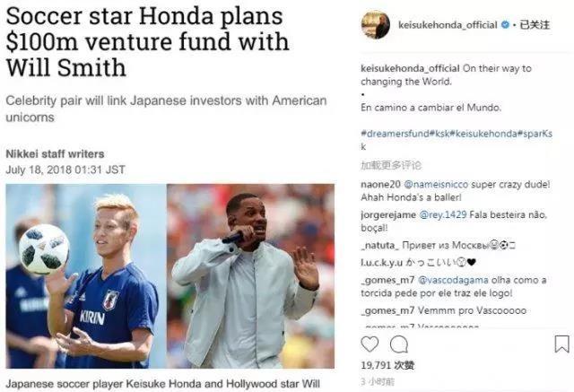
Task: Expand 加载更多评论 to load more comments
Action: point(391,165)
